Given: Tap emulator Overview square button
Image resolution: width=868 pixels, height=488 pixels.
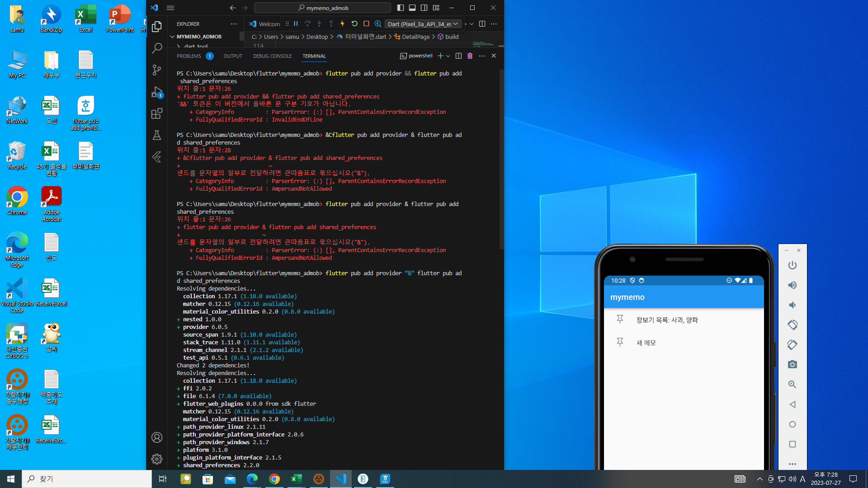Looking at the screenshot, I should [x=793, y=444].
